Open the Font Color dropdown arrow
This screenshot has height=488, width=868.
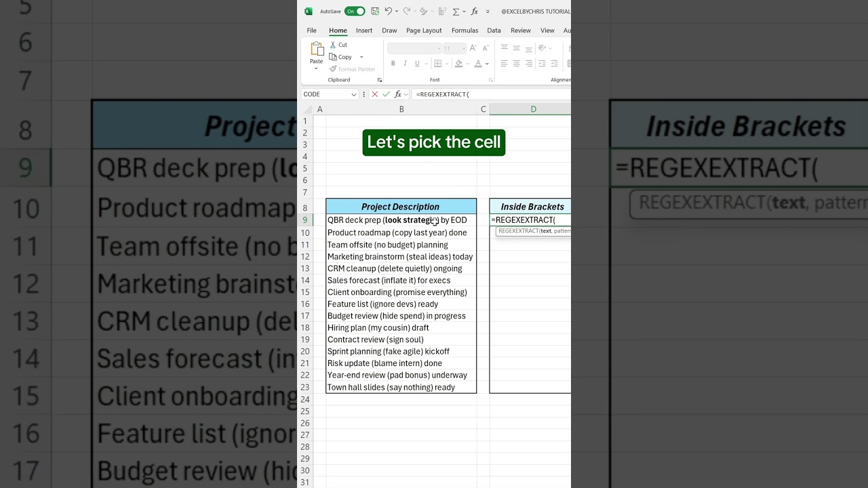tap(487, 64)
